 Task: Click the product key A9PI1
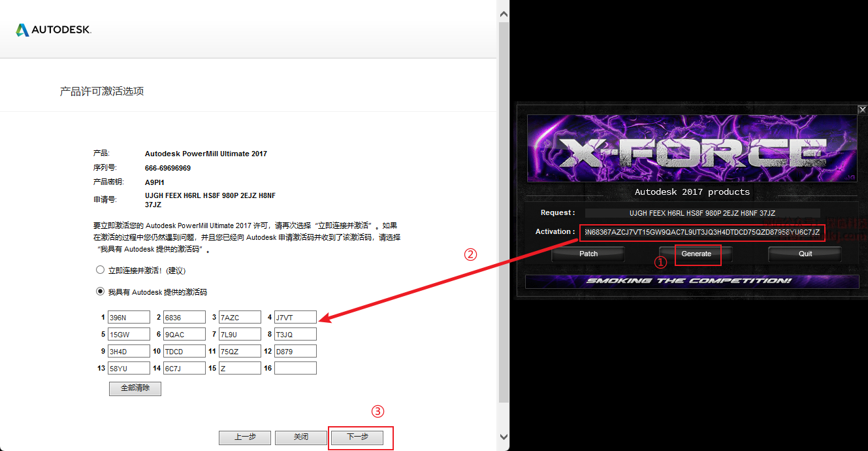click(x=156, y=183)
